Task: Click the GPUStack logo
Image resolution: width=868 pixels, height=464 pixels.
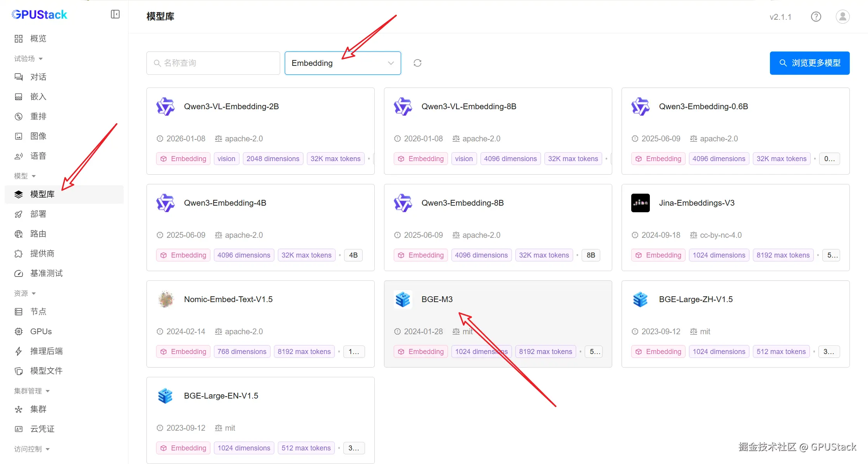Action: tap(40, 15)
